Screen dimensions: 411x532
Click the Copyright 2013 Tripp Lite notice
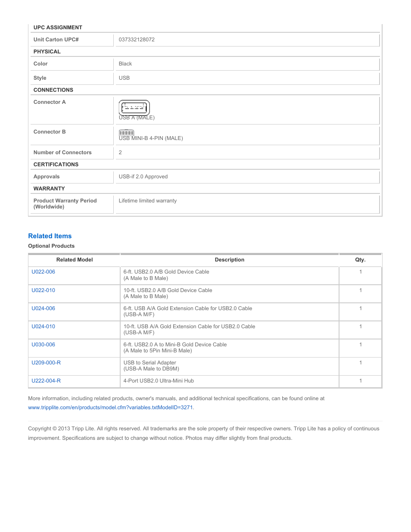click(x=204, y=433)
